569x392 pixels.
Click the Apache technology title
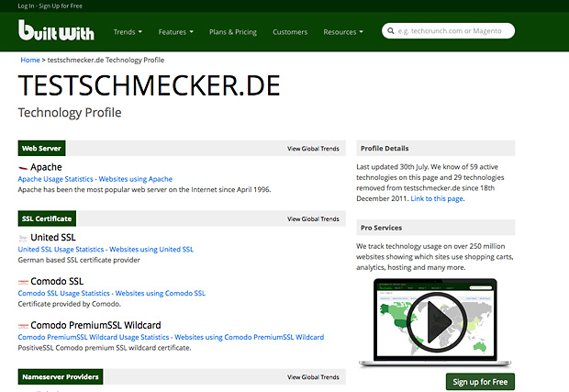(46, 167)
